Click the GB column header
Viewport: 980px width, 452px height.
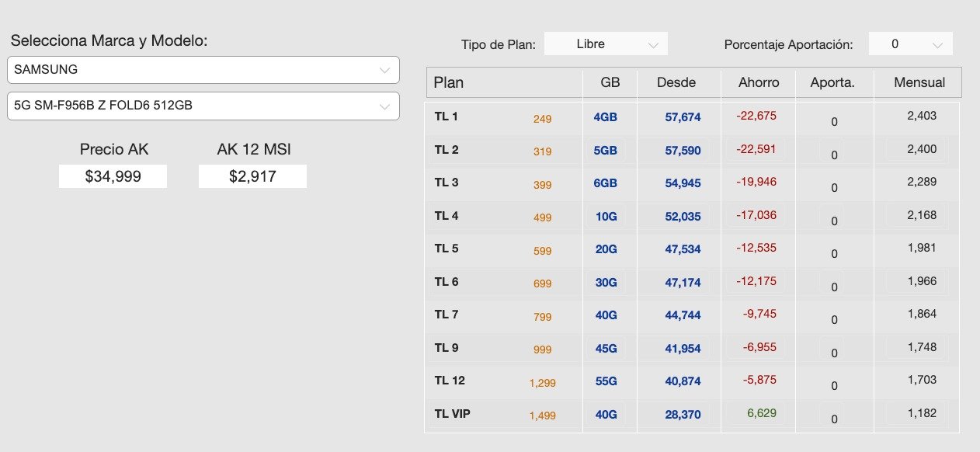tap(610, 82)
